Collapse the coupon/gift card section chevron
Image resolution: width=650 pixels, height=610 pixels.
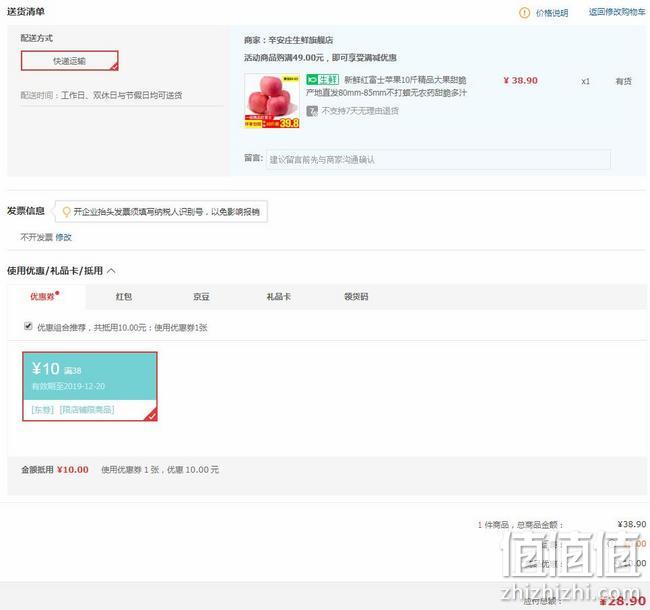tap(111, 271)
